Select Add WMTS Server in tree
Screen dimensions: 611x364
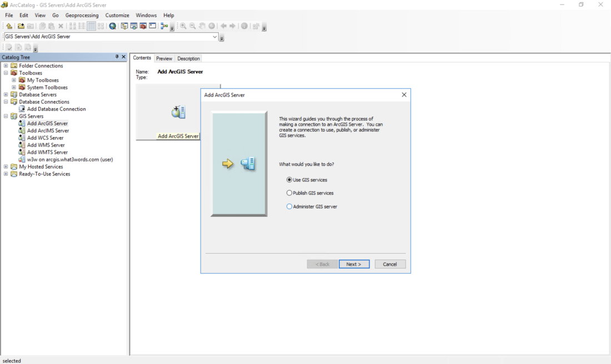pyautogui.click(x=48, y=152)
